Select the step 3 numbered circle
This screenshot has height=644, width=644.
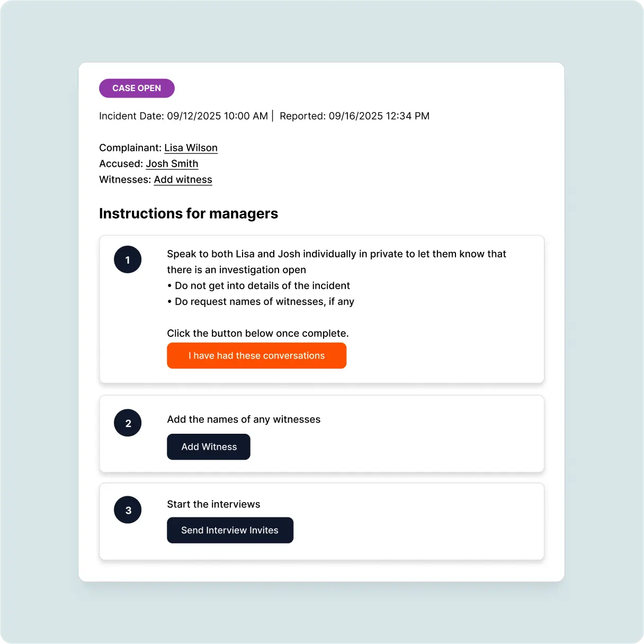click(x=128, y=509)
